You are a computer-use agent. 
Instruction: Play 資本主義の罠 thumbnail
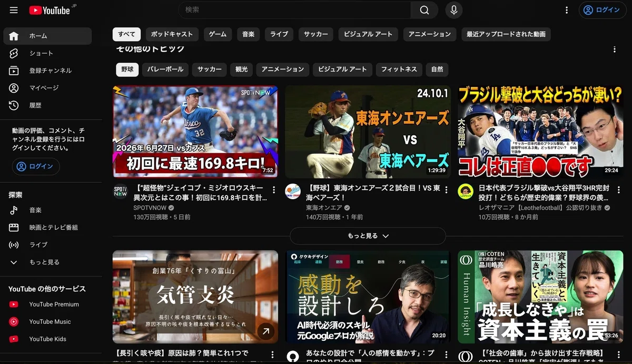point(540,297)
